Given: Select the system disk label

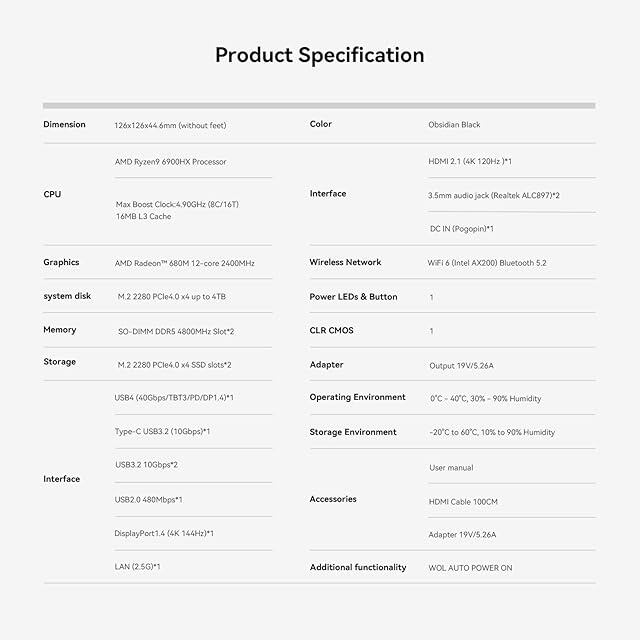Looking at the screenshot, I should tap(67, 296).
